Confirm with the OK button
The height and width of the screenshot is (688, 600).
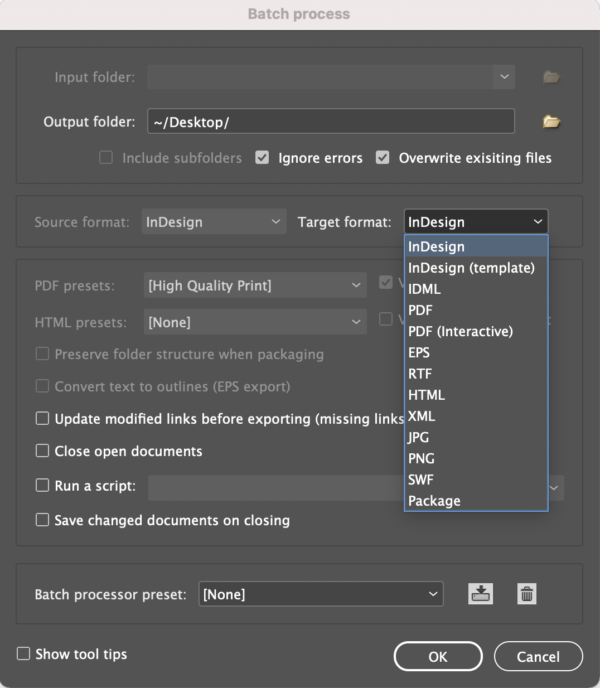[438, 656]
